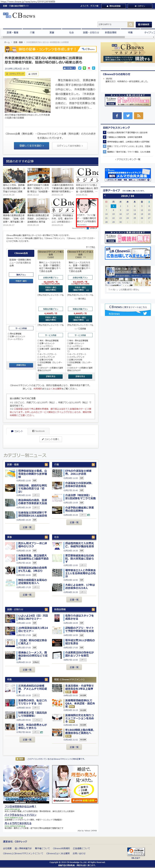Open RSS feed for 介護 category
The height and width of the screenshot is (868, 155).
(93, 465)
